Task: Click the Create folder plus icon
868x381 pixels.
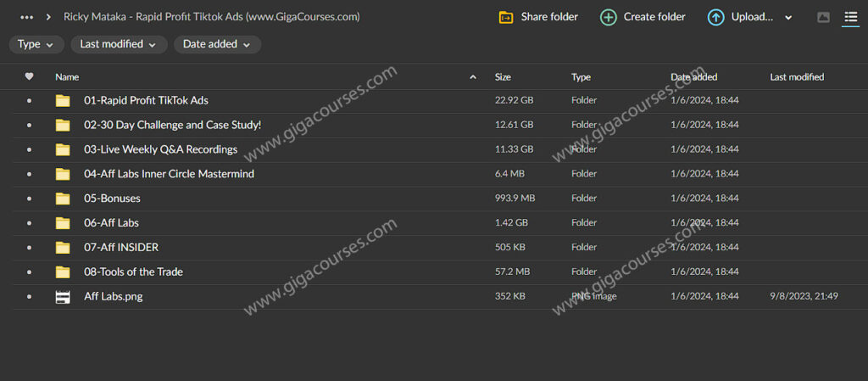Action: coord(609,17)
